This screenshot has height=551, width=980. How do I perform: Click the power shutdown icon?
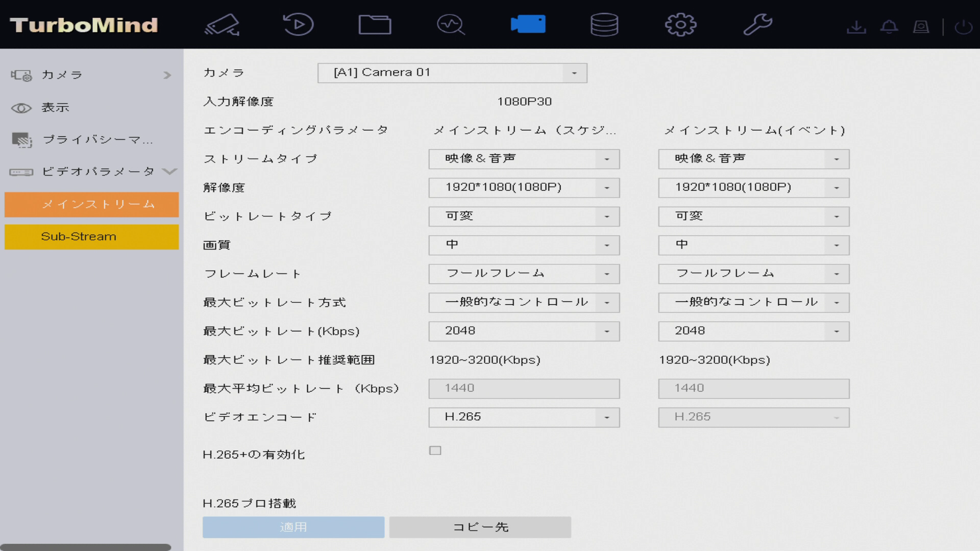(x=963, y=27)
